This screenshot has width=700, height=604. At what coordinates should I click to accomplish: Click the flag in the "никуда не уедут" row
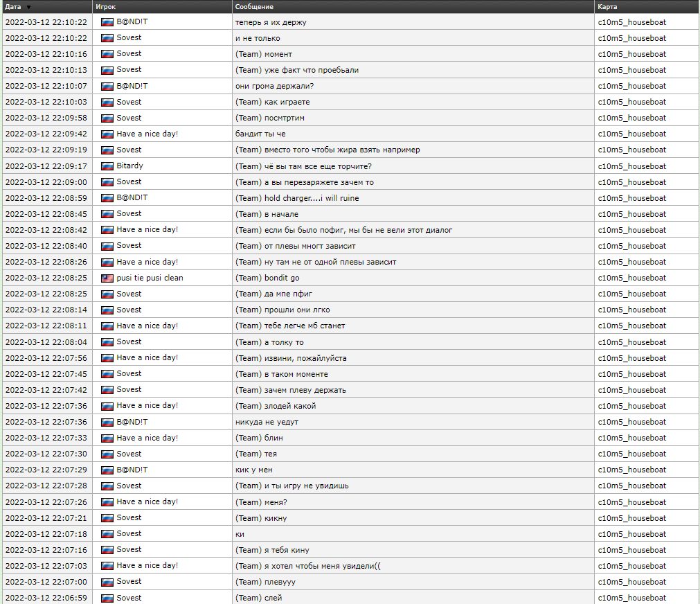tap(107, 422)
